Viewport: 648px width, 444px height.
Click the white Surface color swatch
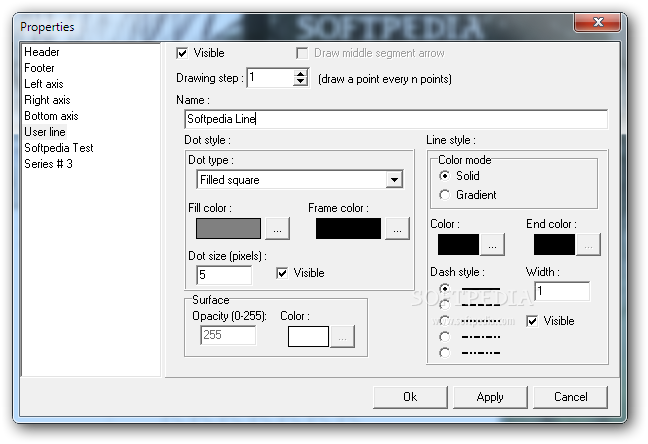308,336
